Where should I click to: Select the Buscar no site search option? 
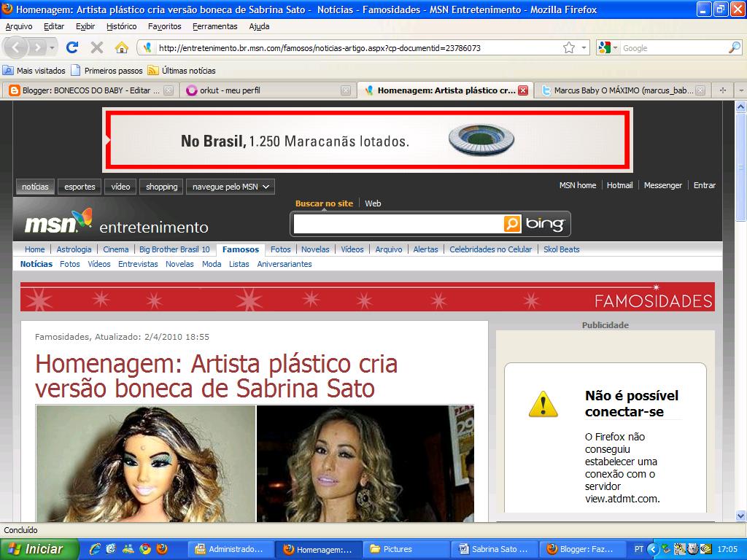tap(323, 203)
